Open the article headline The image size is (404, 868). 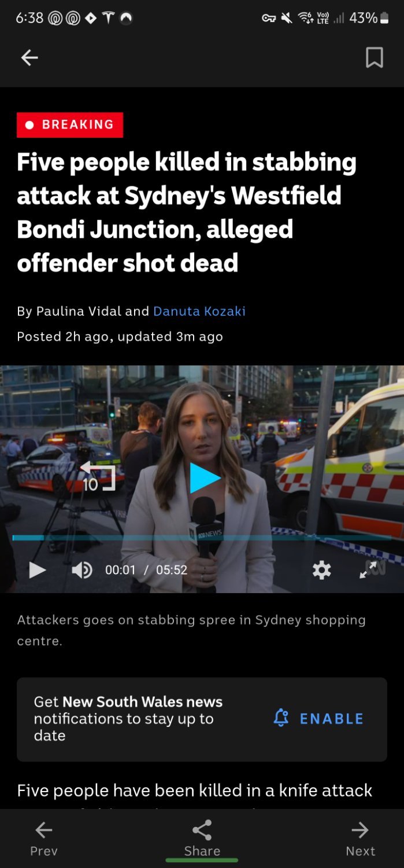187,212
